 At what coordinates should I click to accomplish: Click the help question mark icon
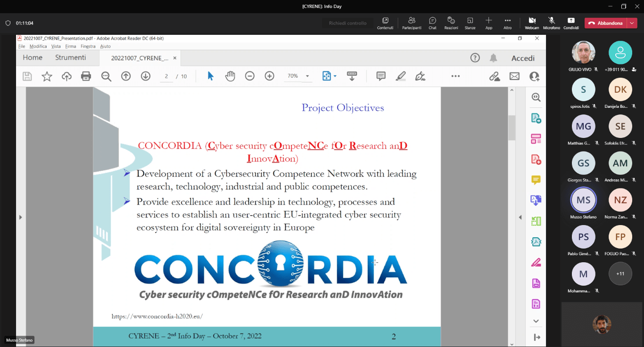pyautogui.click(x=475, y=58)
